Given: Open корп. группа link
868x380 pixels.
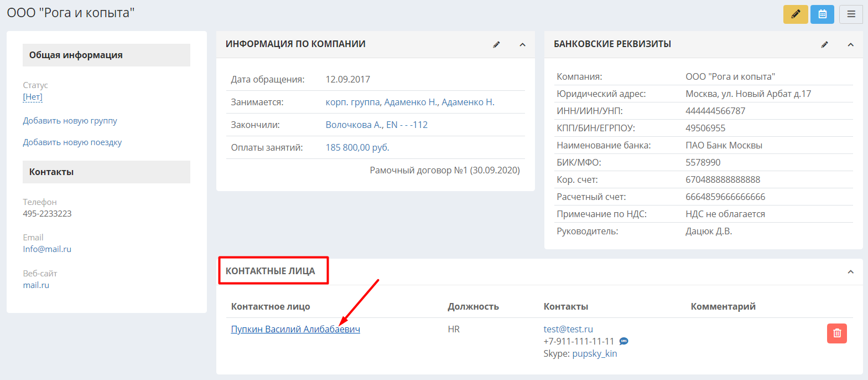Looking at the screenshot, I should tap(352, 102).
